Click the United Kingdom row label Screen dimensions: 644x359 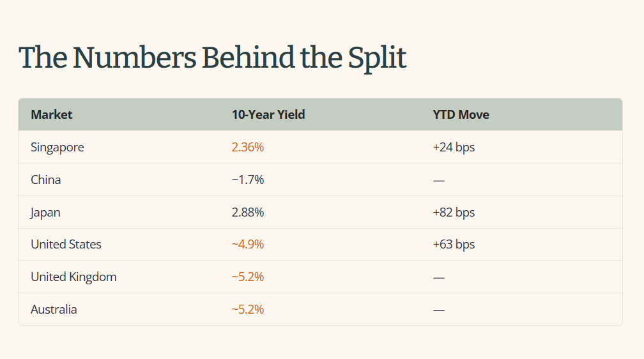point(73,277)
